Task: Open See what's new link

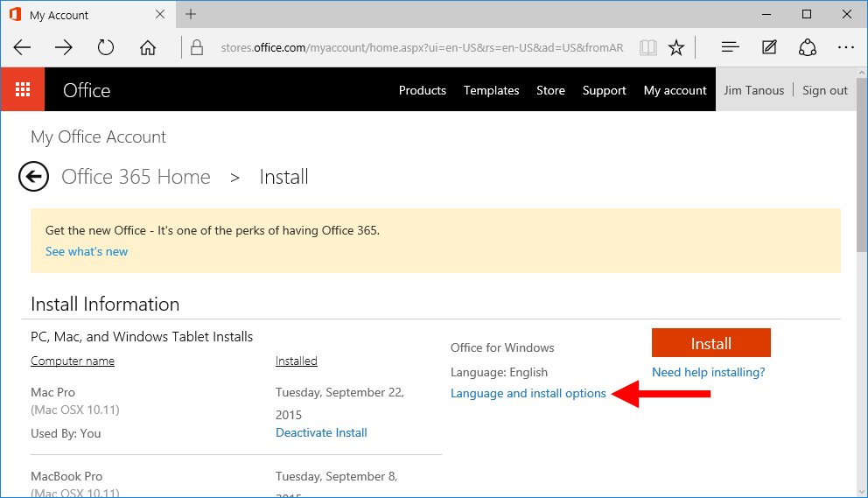Action: coord(87,251)
